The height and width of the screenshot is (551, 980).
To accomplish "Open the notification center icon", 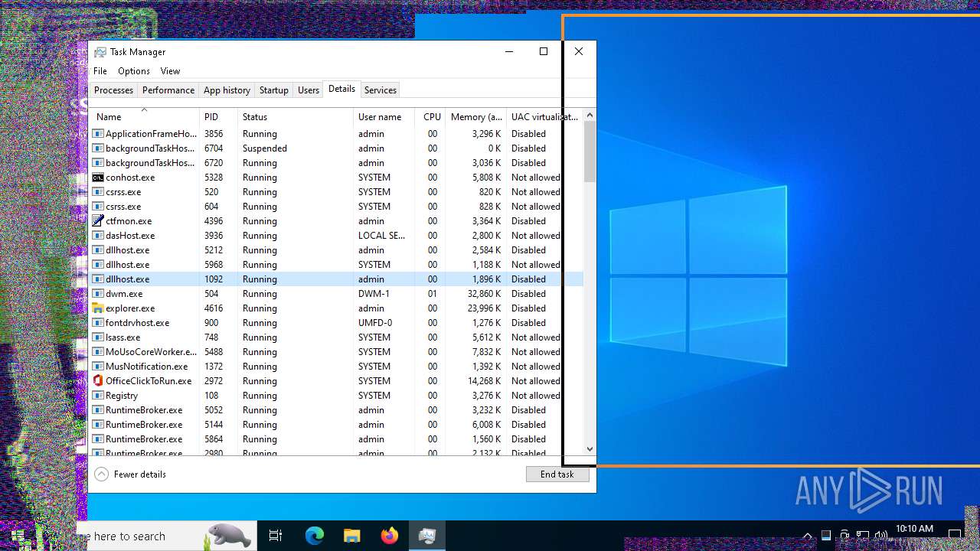I will pyautogui.click(x=955, y=535).
